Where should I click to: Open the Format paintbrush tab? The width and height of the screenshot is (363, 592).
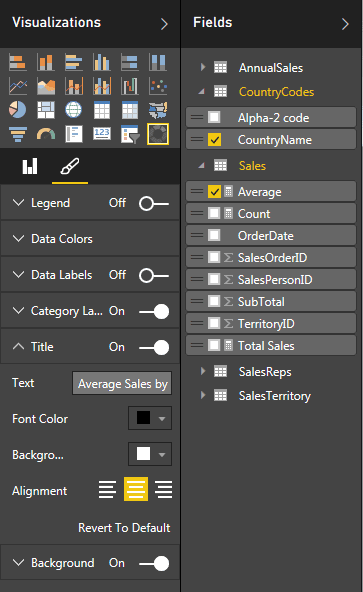coord(70,166)
